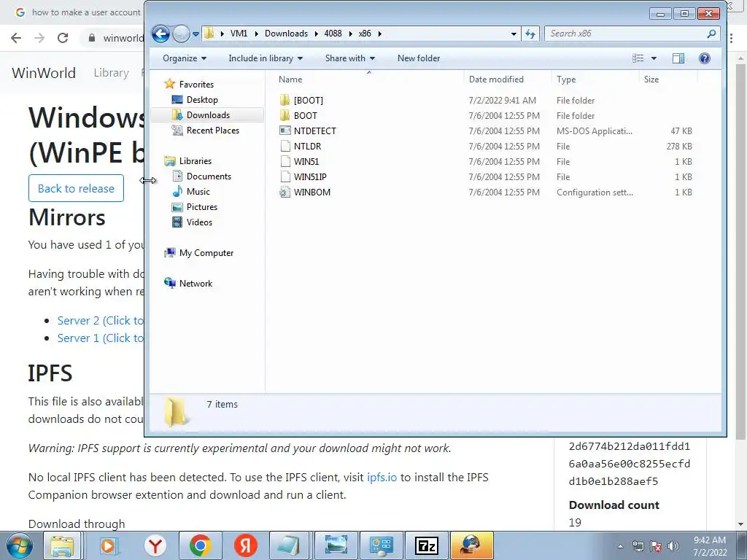Click the taskbar clock
Screen dimensions: 747x560
click(710, 546)
